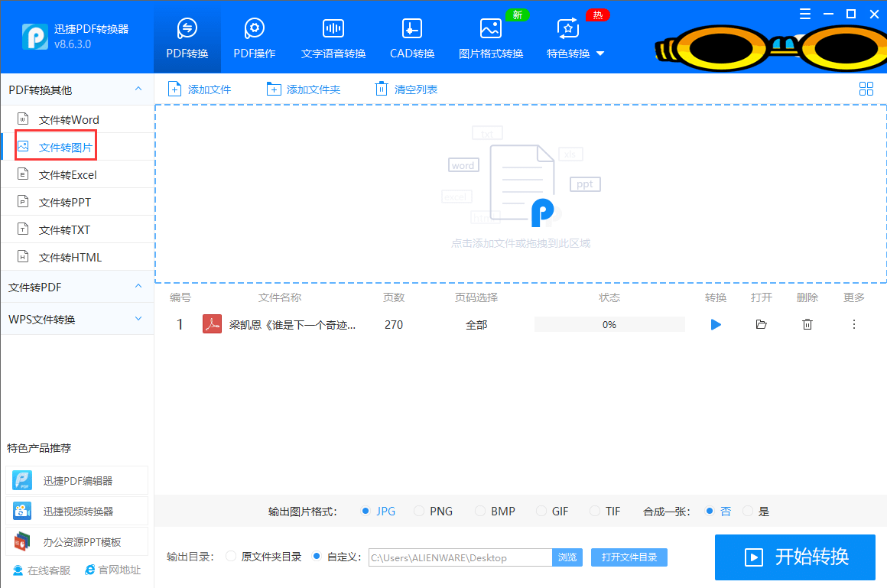Switch to the CAD转换 tab
This screenshot has height=588, width=887.
pyautogui.click(x=412, y=38)
